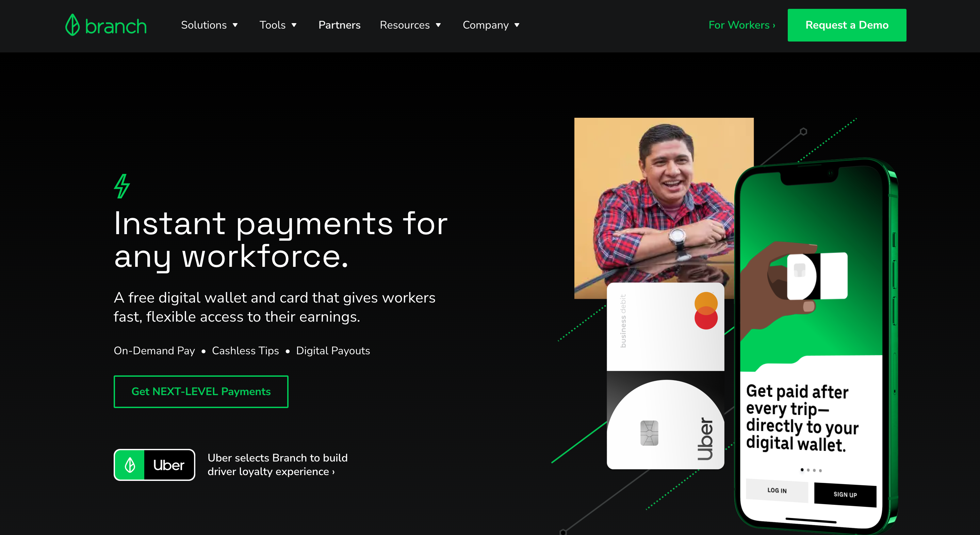The width and height of the screenshot is (980, 535).
Task: Click the Mastercard logo on card
Action: 706,310
